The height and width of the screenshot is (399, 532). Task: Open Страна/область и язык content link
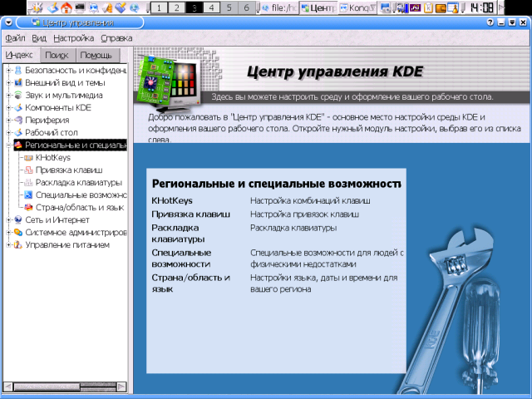[190, 283]
